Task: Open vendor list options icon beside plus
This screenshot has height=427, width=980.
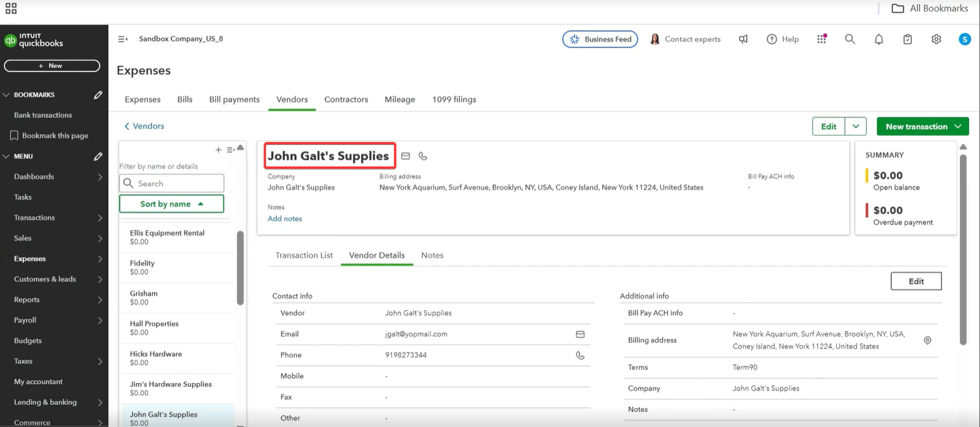Action: [230, 150]
